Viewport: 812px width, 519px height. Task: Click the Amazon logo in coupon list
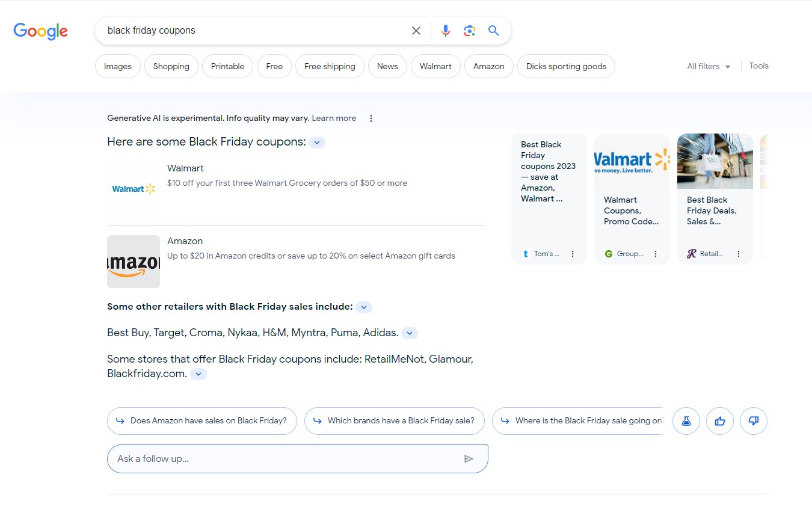[134, 262]
